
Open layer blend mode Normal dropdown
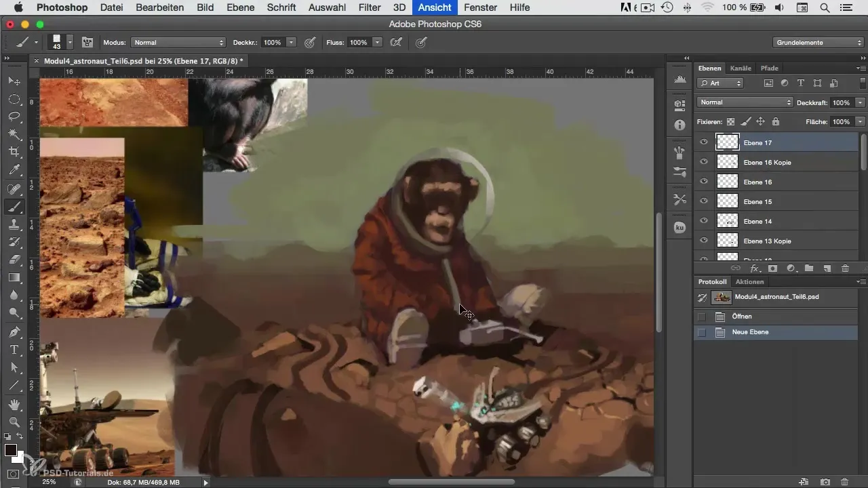(745, 102)
